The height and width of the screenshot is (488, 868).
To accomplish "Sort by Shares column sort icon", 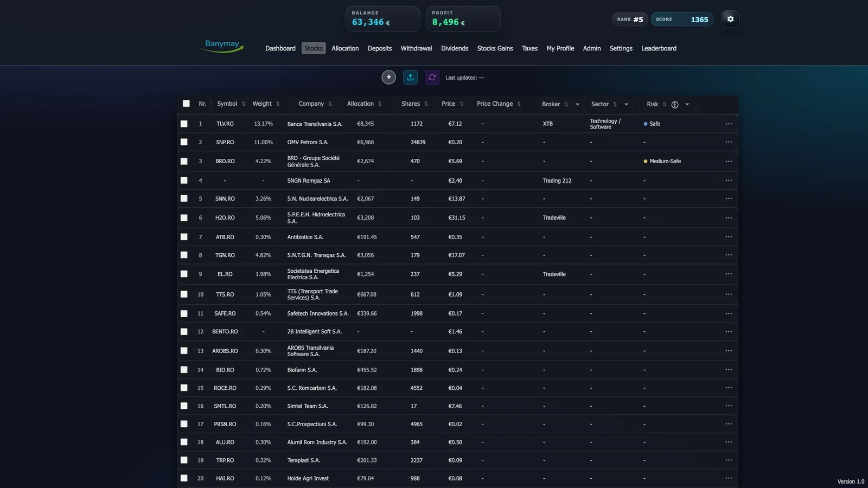I will [x=426, y=104].
